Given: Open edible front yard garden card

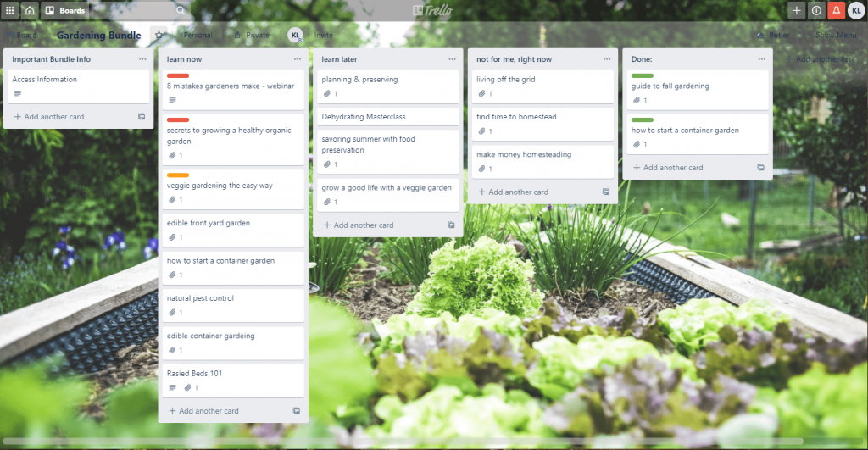Looking at the screenshot, I should tap(233, 230).
